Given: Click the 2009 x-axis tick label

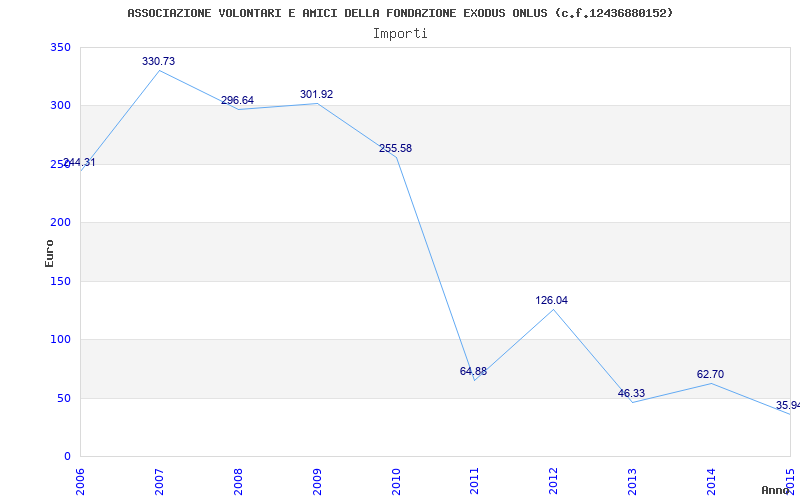Looking at the screenshot, I should click(x=317, y=482).
